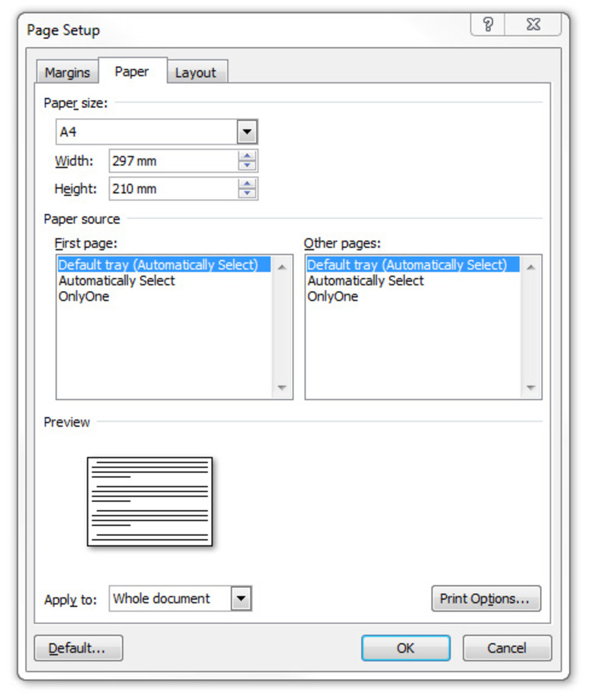Decrease Width with the down spinner arrow

[247, 166]
